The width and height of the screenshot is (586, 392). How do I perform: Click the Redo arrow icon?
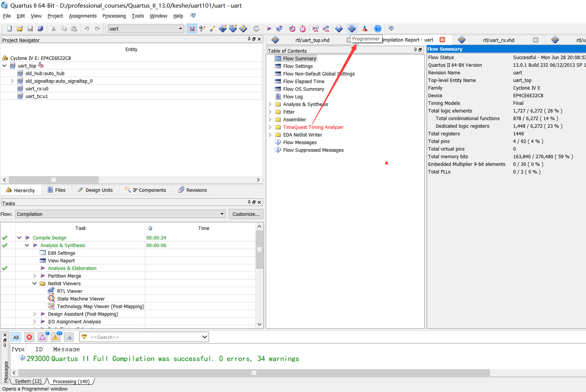click(x=97, y=29)
